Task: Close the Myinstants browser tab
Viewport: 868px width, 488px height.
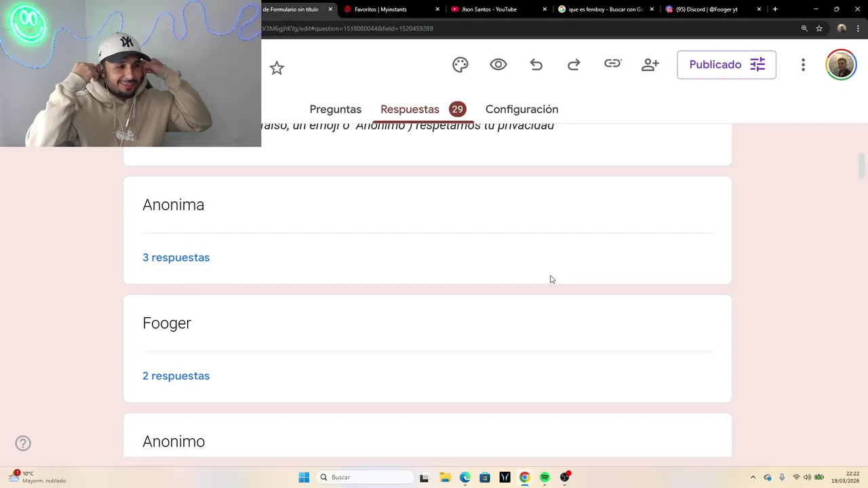Action: (437, 9)
